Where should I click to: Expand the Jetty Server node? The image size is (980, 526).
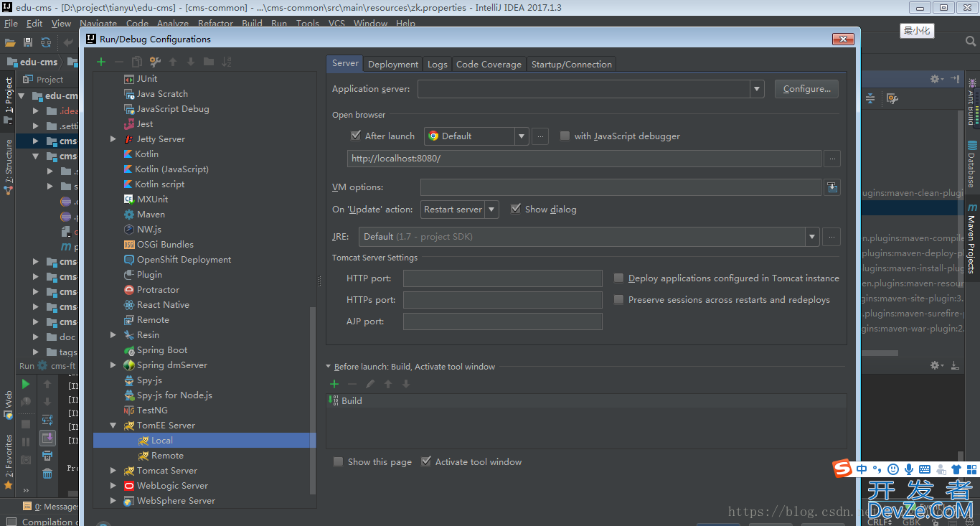[113, 139]
